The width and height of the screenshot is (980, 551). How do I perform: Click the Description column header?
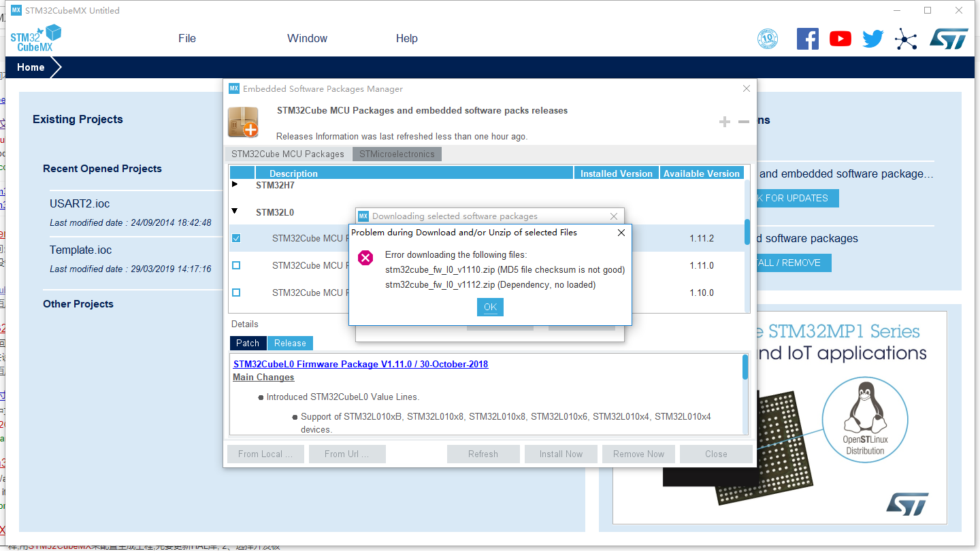click(414, 173)
